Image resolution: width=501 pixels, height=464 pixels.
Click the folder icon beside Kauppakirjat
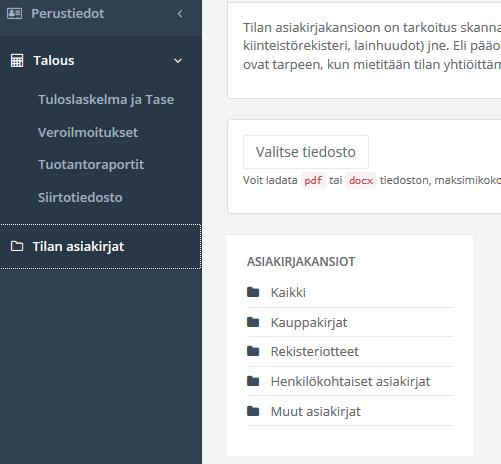pyautogui.click(x=253, y=322)
